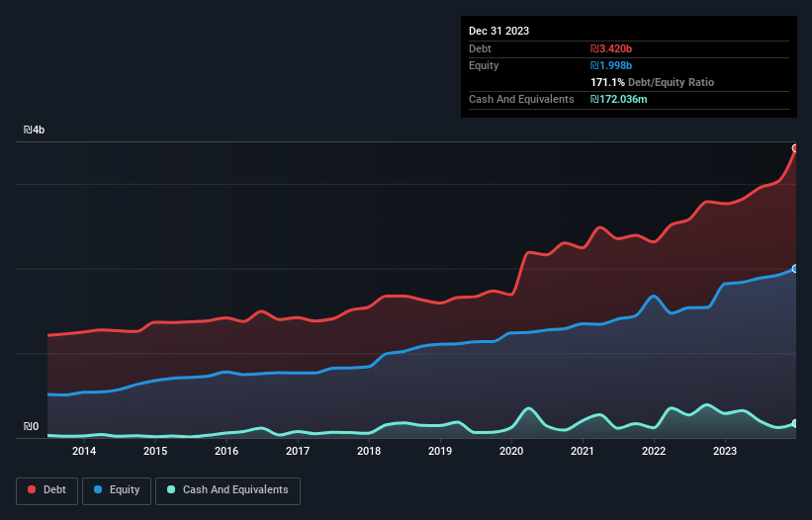This screenshot has height=520, width=812.
Task: Click the teal Cash endpoint marker
Action: [795, 423]
